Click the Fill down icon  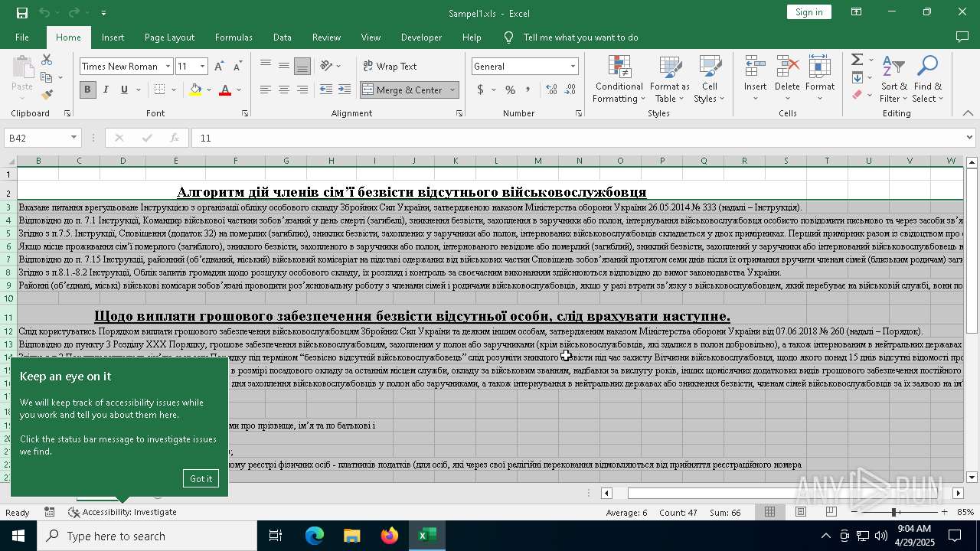857,77
